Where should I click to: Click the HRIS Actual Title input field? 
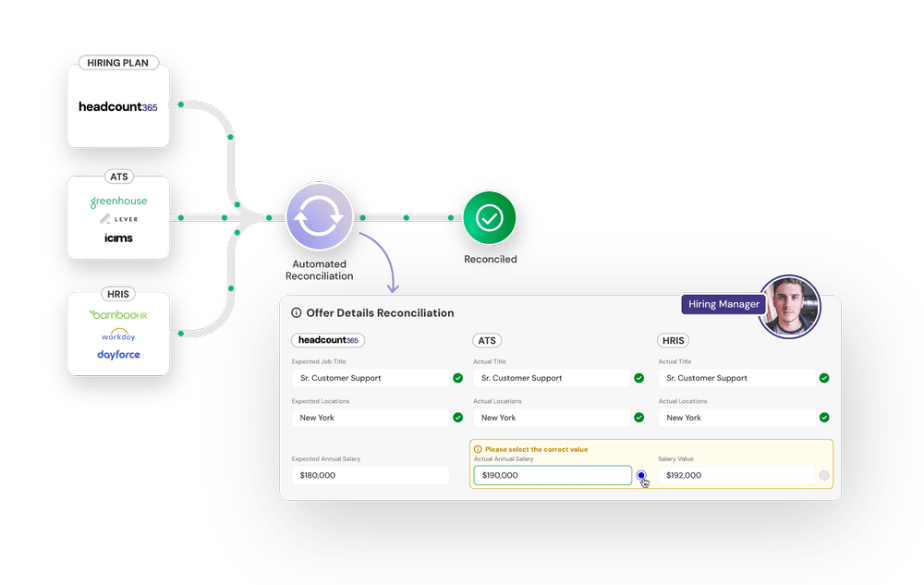point(736,378)
